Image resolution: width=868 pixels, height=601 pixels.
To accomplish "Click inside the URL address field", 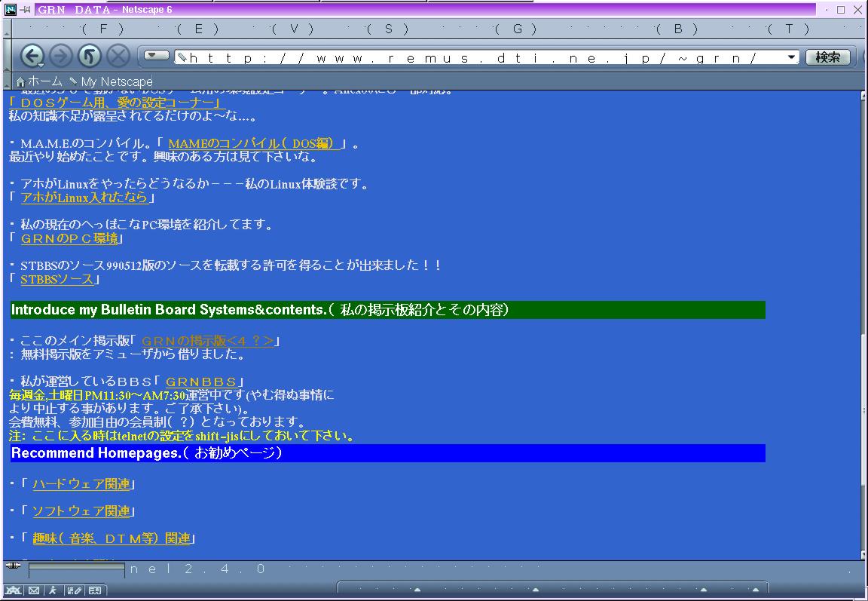I will (482, 57).
